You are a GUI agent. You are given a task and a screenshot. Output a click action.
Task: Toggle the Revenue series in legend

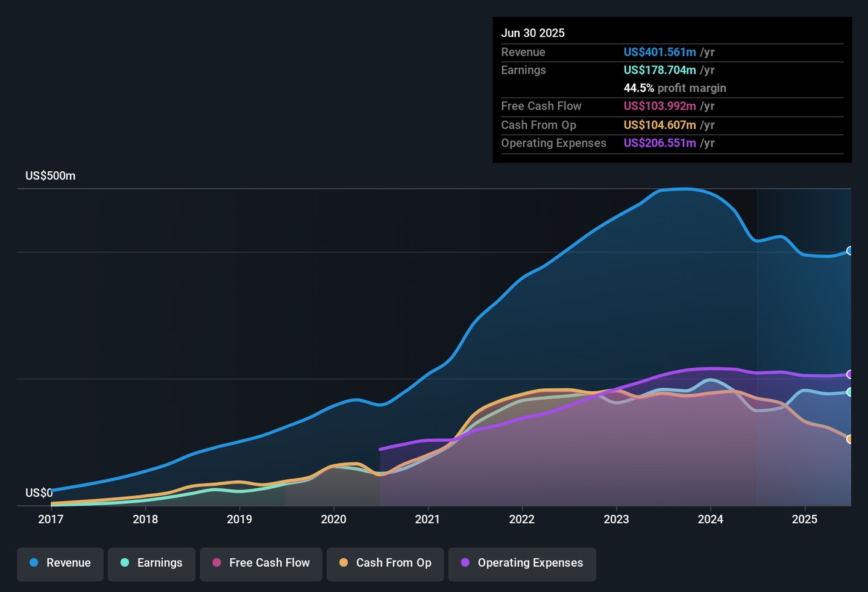(x=60, y=563)
